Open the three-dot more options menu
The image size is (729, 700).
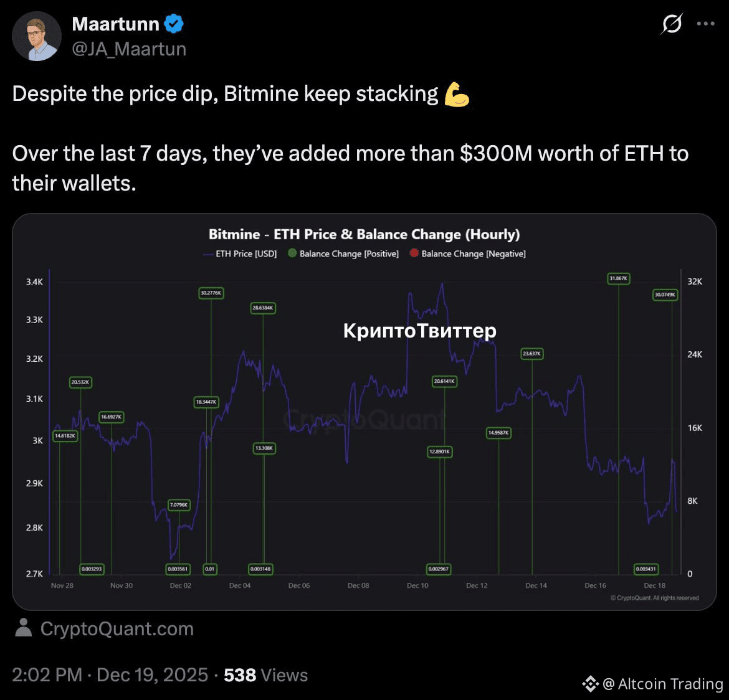705,24
